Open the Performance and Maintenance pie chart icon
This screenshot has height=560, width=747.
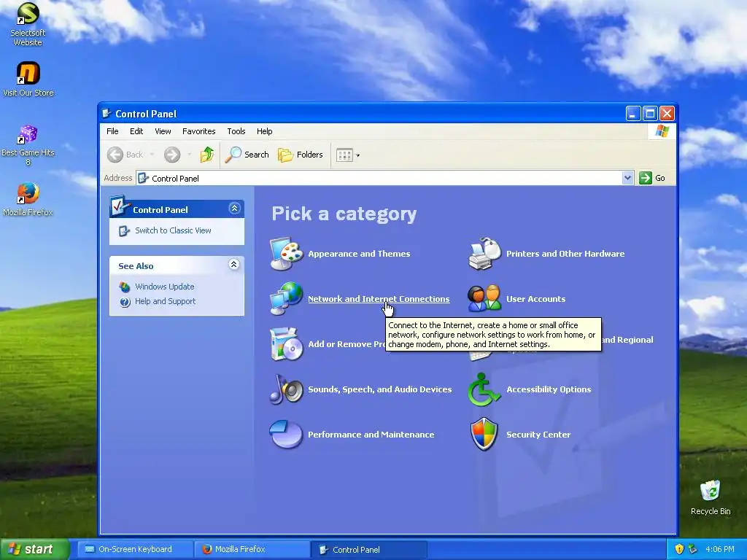point(286,435)
